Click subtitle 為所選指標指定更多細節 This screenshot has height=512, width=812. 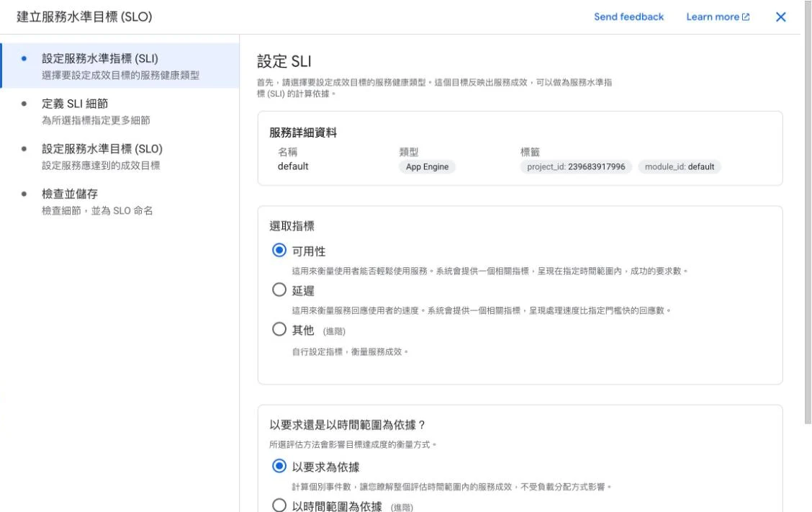[x=96, y=120]
